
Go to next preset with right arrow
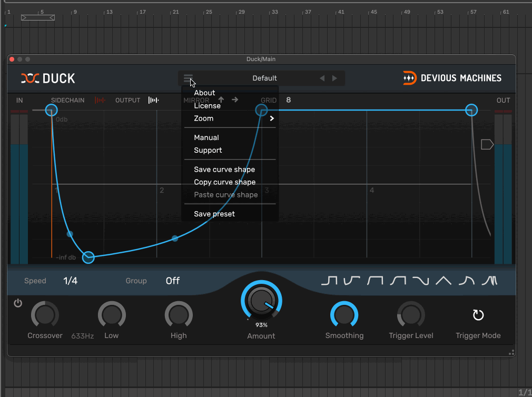[334, 78]
